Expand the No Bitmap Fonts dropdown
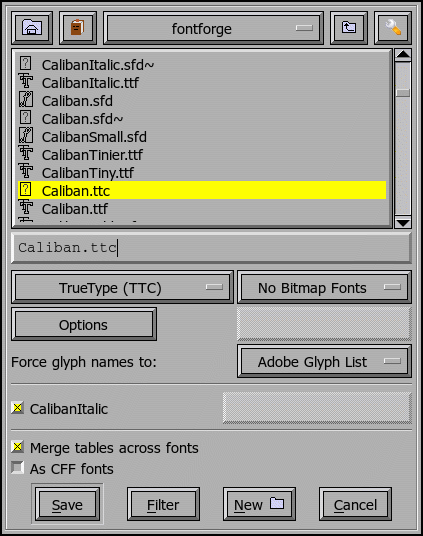Viewport: 423px width, 536px height. (324, 287)
